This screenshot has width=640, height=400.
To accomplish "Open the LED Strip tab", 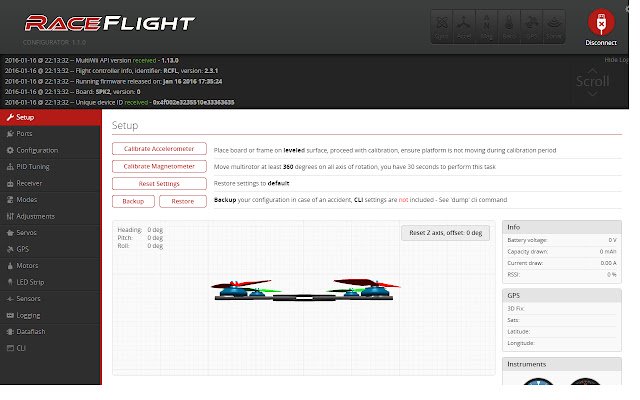I will 51,282.
